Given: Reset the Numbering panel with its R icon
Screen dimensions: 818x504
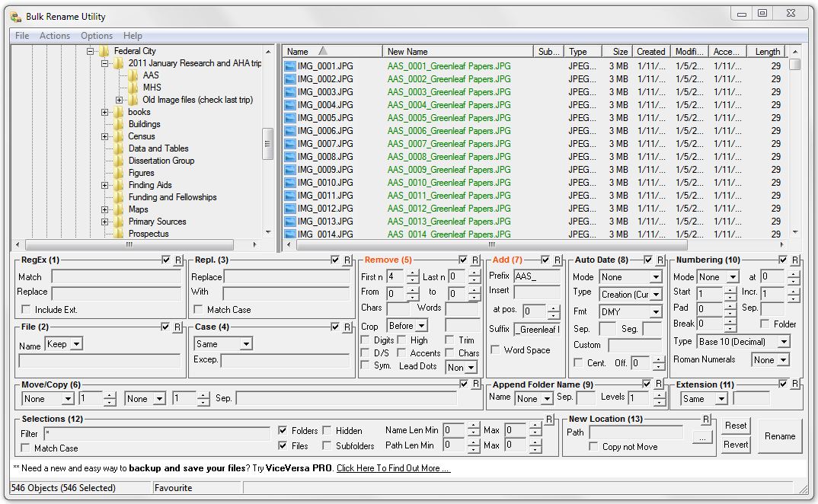Looking at the screenshot, I should tap(795, 260).
